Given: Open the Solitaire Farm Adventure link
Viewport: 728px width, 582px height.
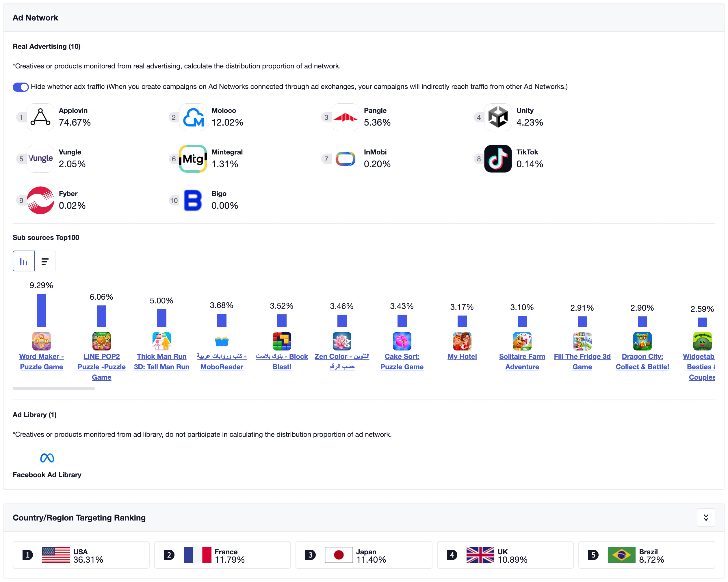Looking at the screenshot, I should 522,361.
